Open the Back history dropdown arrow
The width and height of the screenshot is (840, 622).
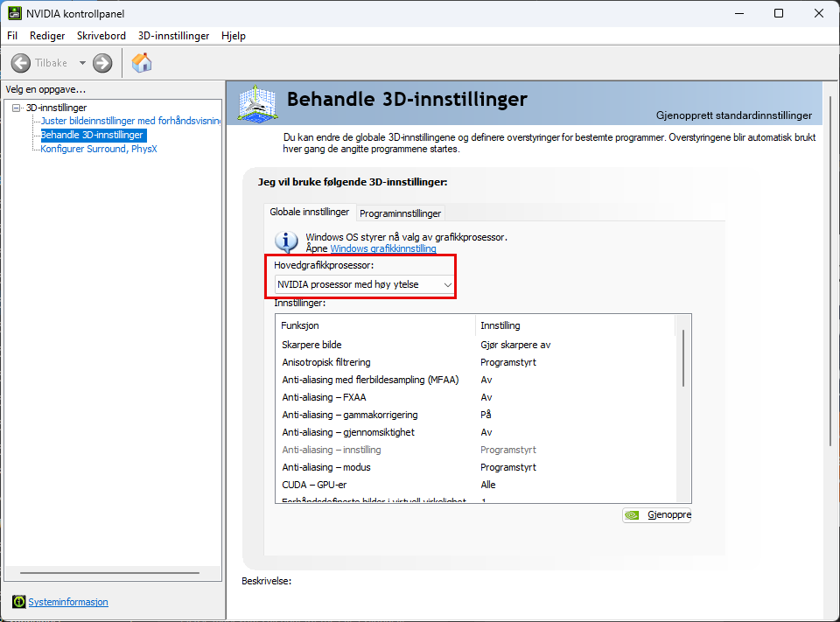tap(83, 63)
